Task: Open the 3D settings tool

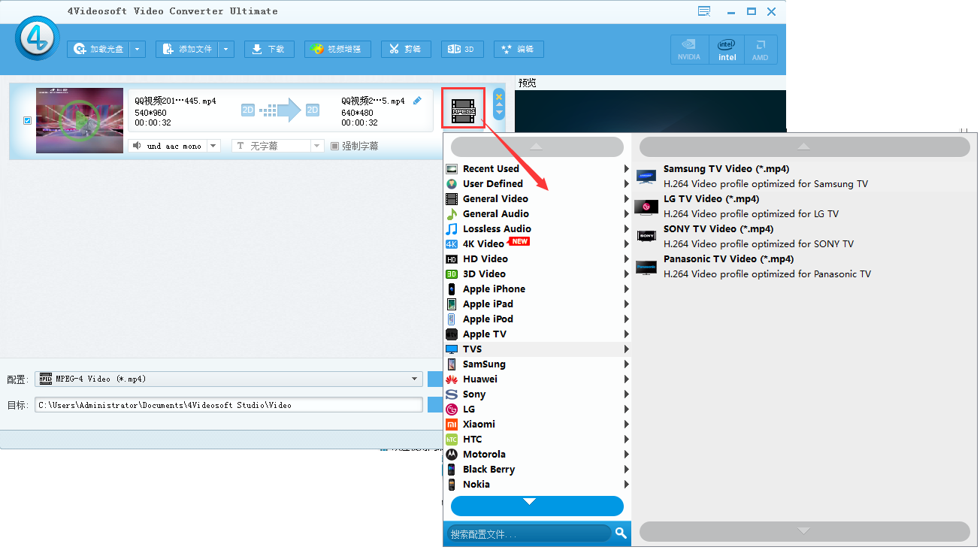Action: tap(462, 49)
